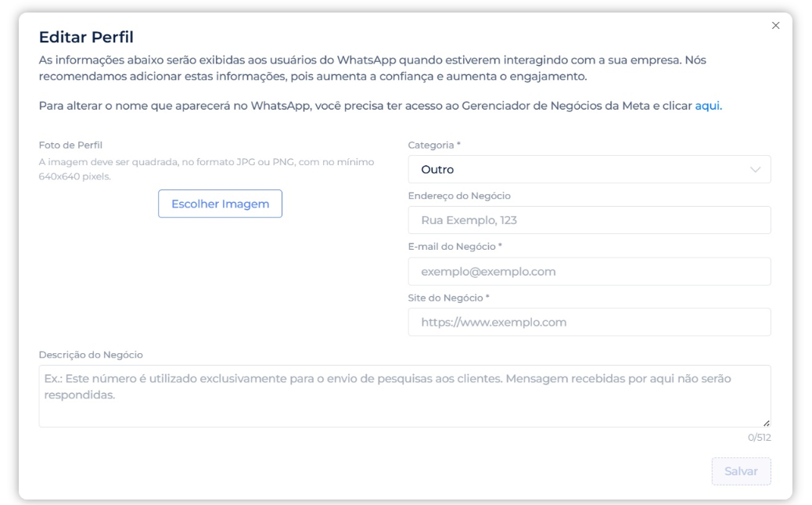Focus the Endereço do Negócio address field
This screenshot has width=812, height=505.
[589, 220]
